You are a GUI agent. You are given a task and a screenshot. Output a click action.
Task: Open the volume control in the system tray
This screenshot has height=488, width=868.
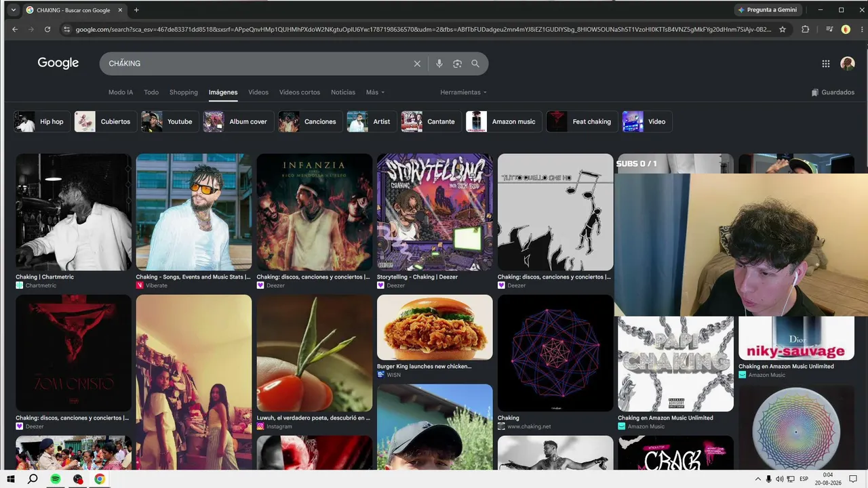(x=780, y=479)
